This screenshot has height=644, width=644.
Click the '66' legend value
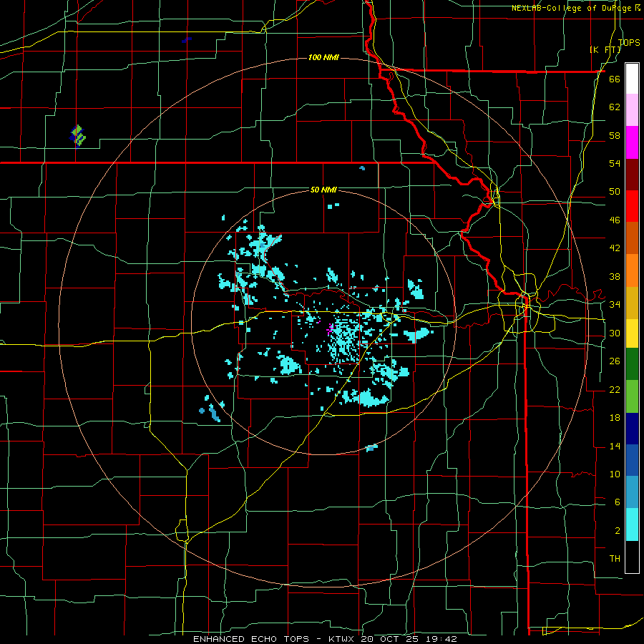click(x=615, y=79)
